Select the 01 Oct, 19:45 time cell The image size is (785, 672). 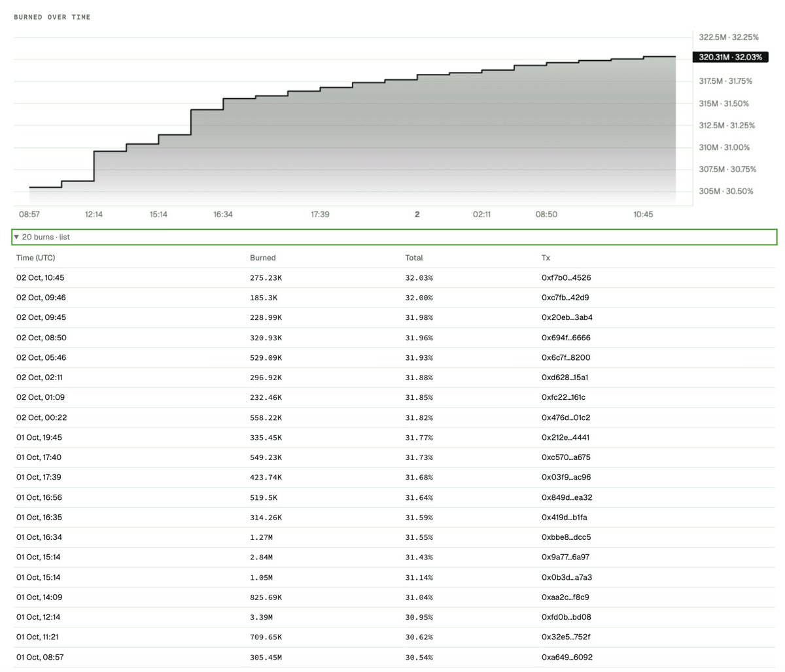click(39, 437)
